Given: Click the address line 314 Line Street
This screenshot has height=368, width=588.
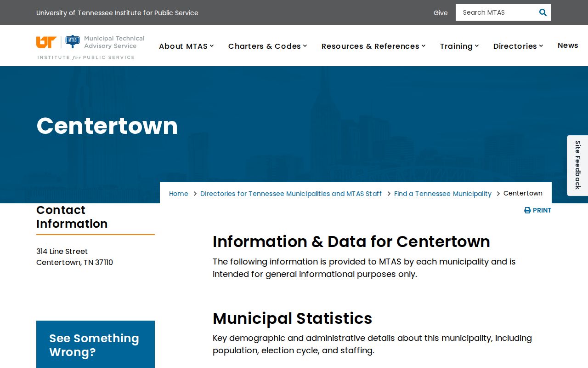Looking at the screenshot, I should click(62, 251).
